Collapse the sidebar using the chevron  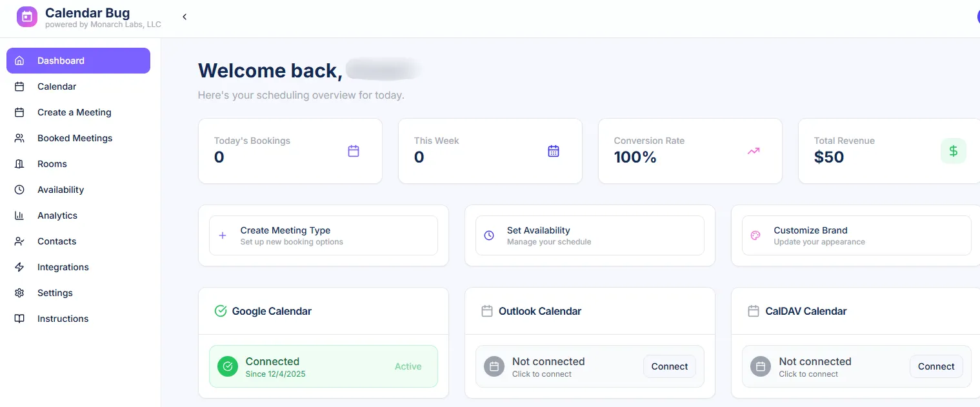click(x=185, y=17)
